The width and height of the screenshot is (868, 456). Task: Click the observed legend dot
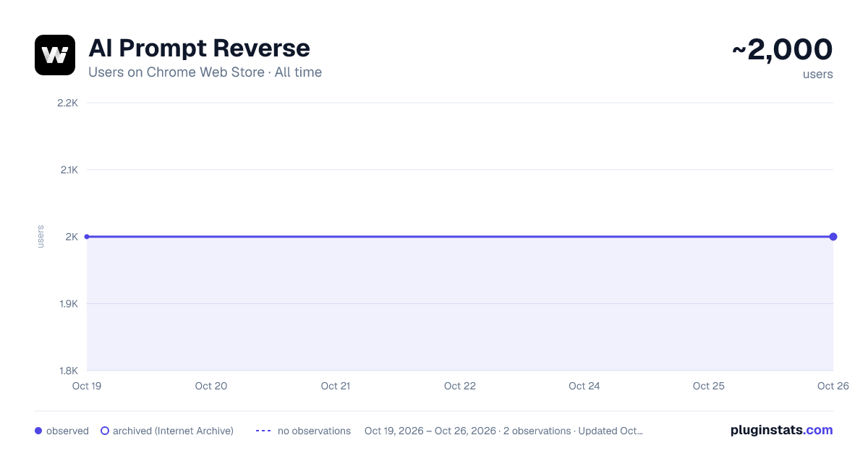pos(38,431)
